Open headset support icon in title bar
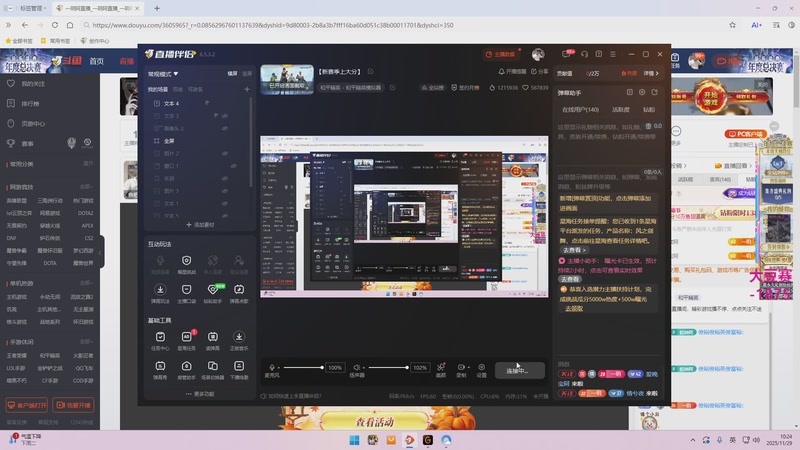Viewport: 800px width, 450px height. [x=584, y=54]
